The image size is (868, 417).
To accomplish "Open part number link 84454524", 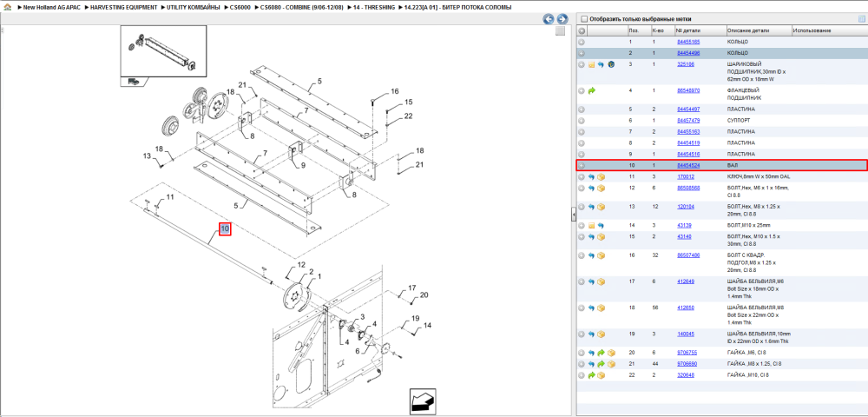I will click(x=688, y=166).
